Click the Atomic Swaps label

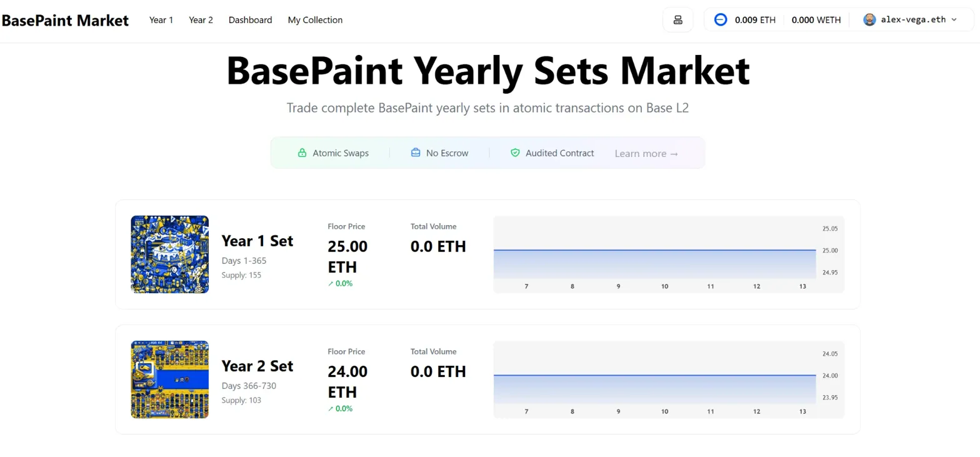pos(341,153)
